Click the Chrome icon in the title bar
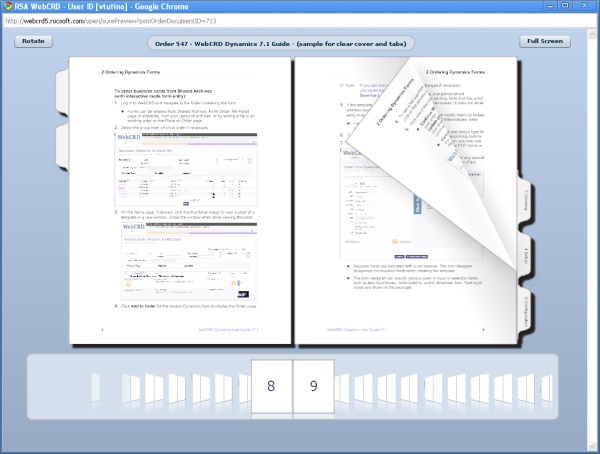This screenshot has height=454, width=600. (8, 6)
